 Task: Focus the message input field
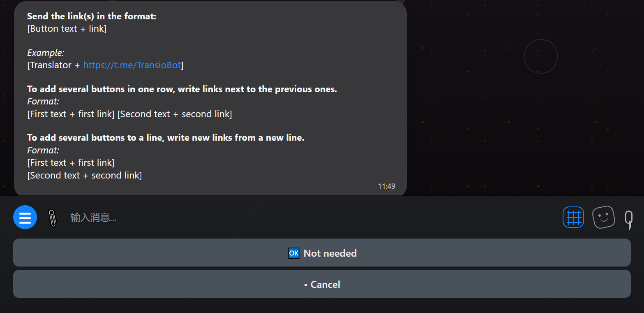point(288,218)
